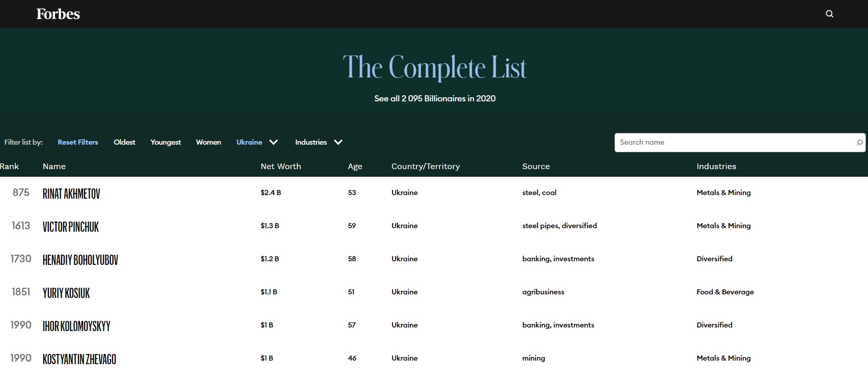Open Henadiy Boholyubov profile
Image resolution: width=868 pixels, height=382 pixels.
[x=80, y=260]
